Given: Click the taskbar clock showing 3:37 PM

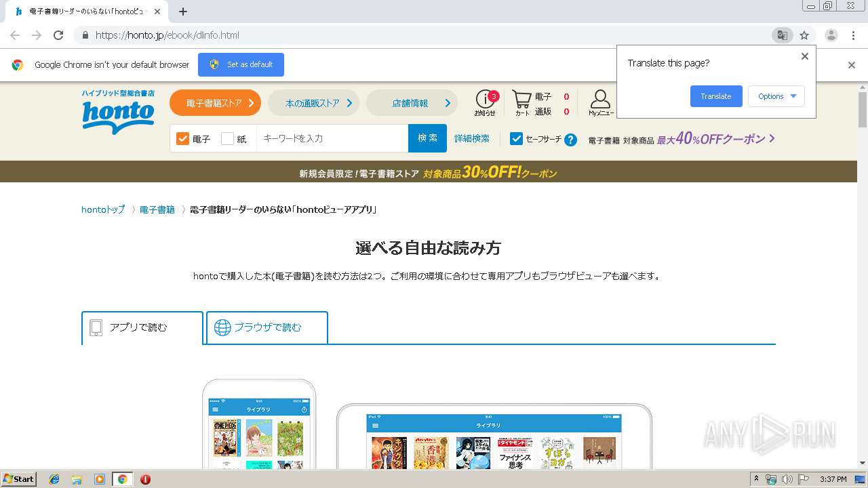Looking at the screenshot, I should [833, 479].
